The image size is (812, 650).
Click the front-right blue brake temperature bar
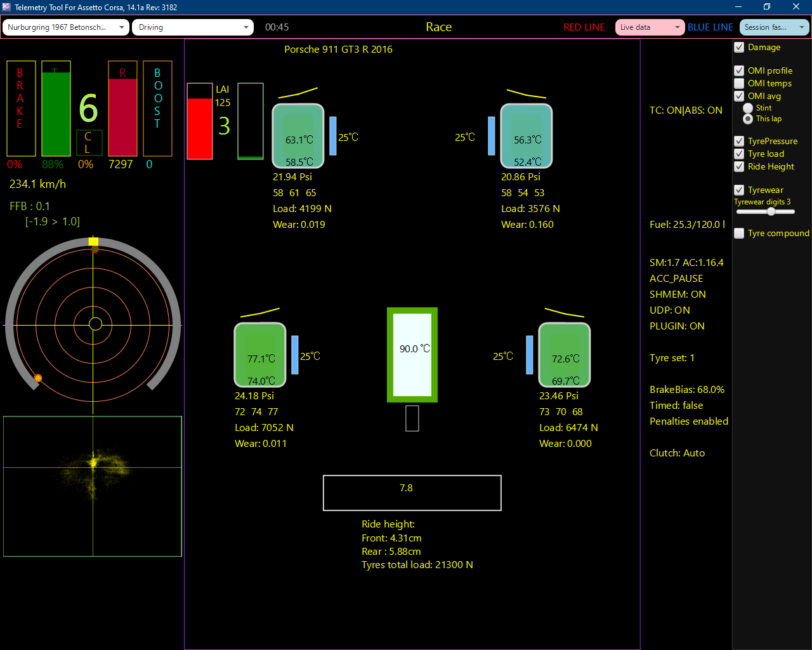[492, 136]
